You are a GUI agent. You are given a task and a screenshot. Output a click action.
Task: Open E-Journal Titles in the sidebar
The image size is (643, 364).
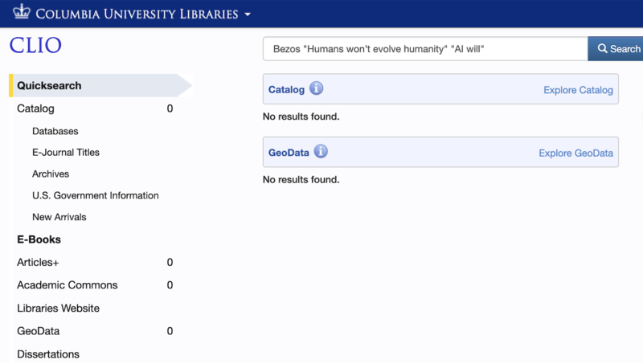tap(66, 153)
